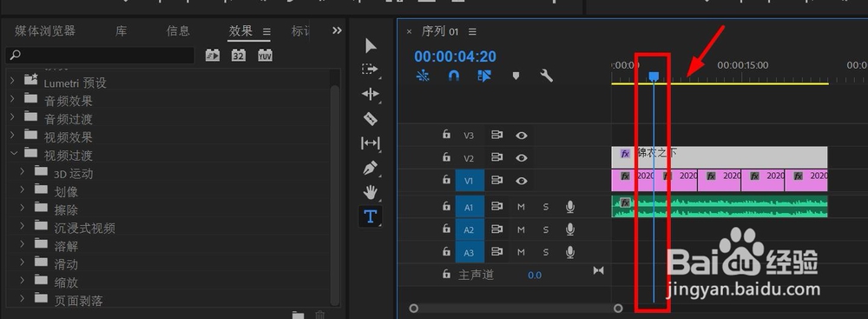Open new custom bin folder icon
This screenshot has width=868, height=319.
click(299, 316)
